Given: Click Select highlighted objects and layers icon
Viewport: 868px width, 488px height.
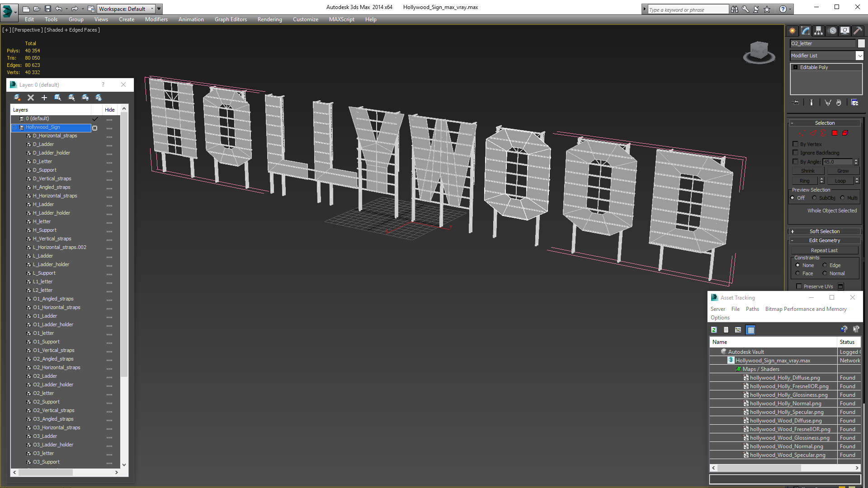Looking at the screenshot, I should 58,98.
